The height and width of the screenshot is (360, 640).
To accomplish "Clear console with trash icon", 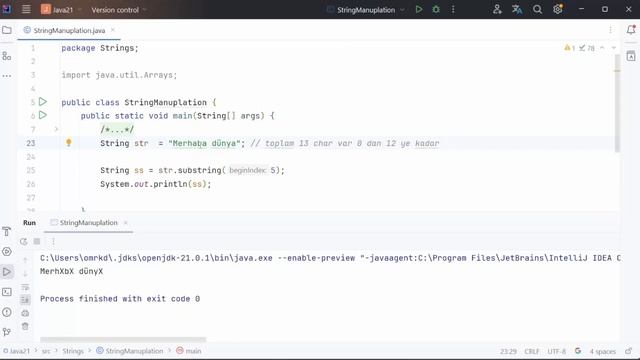I will click(x=25, y=326).
